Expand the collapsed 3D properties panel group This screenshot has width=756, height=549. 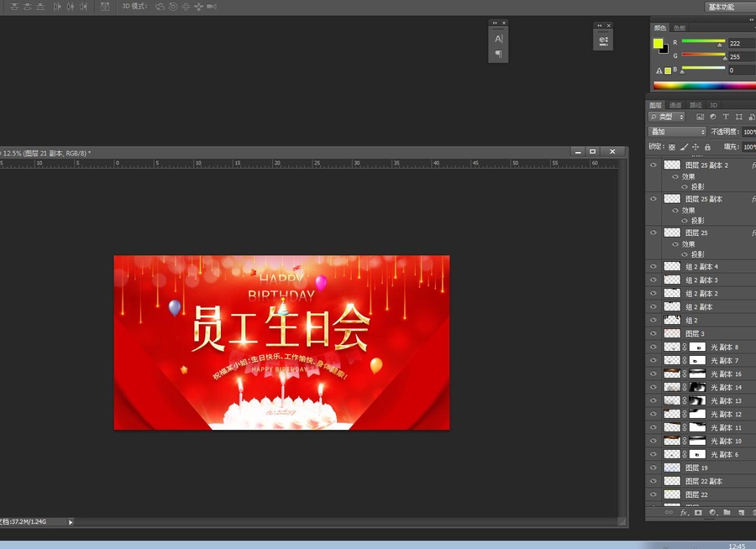tap(599, 25)
